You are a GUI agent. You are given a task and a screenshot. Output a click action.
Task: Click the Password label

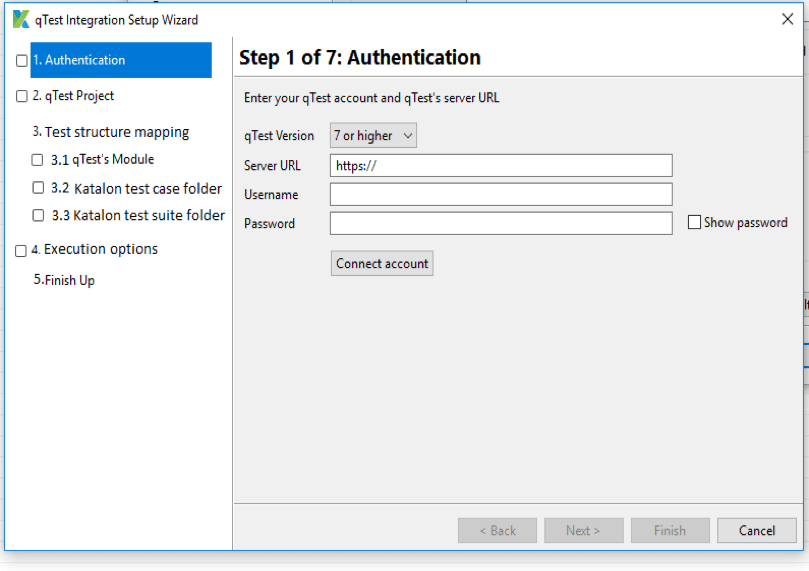pos(269,223)
